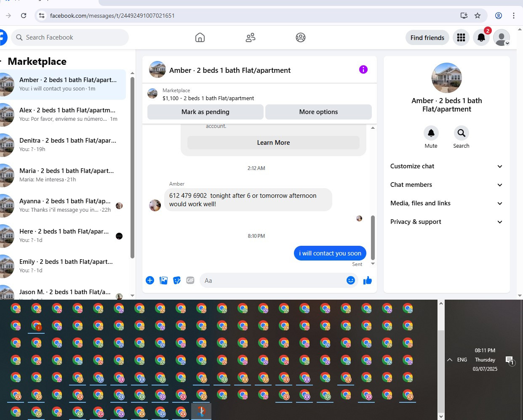523x420 pixels.
Task: Click the browser address bar URL
Action: pos(112,16)
